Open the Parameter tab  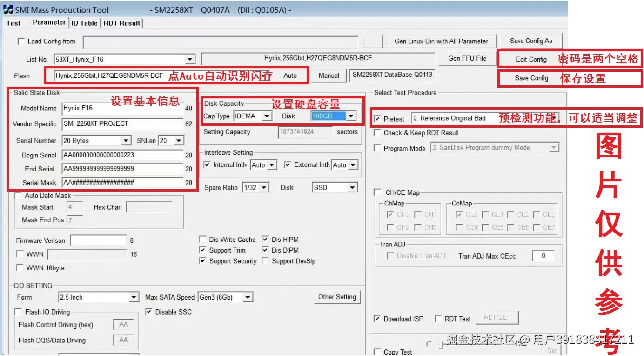click(49, 22)
